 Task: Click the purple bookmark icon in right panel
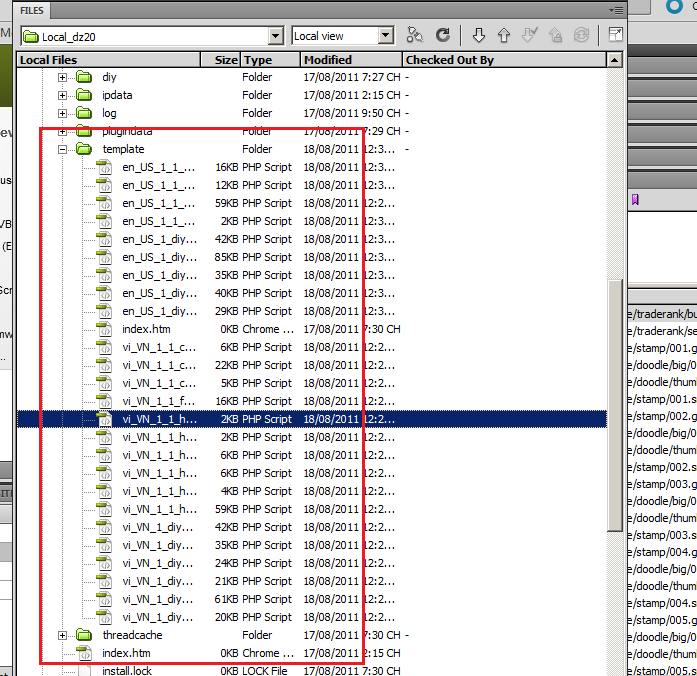[x=635, y=200]
